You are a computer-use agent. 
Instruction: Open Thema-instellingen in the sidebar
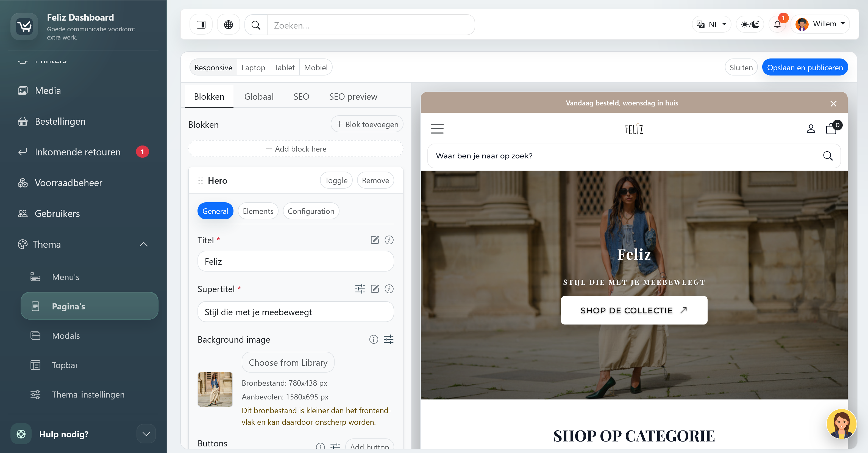(x=88, y=395)
